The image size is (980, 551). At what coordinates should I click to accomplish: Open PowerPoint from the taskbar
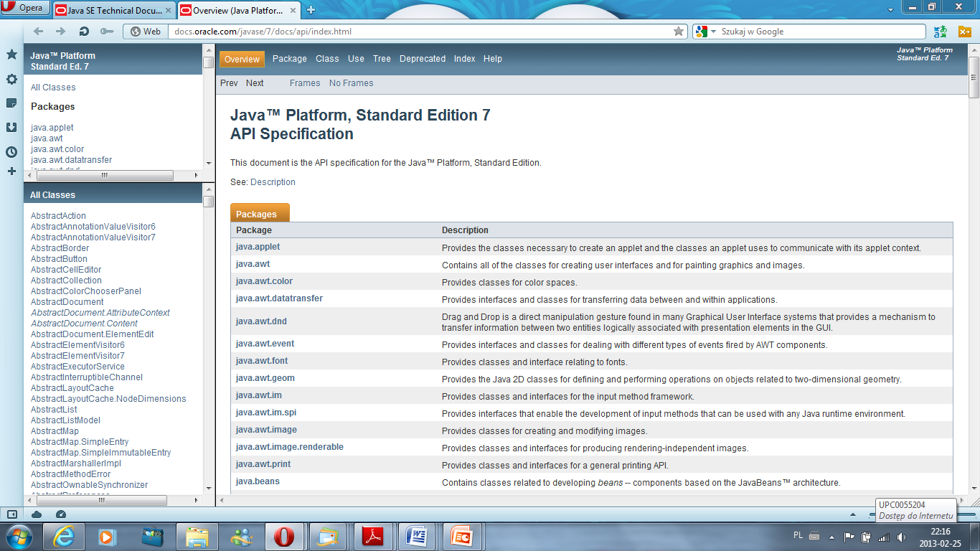click(x=462, y=537)
